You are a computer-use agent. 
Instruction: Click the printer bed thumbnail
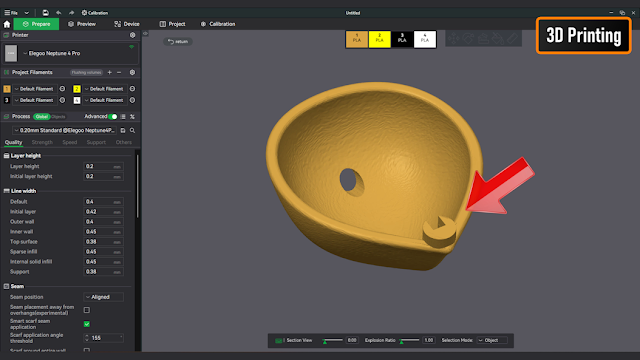[x=11, y=53]
